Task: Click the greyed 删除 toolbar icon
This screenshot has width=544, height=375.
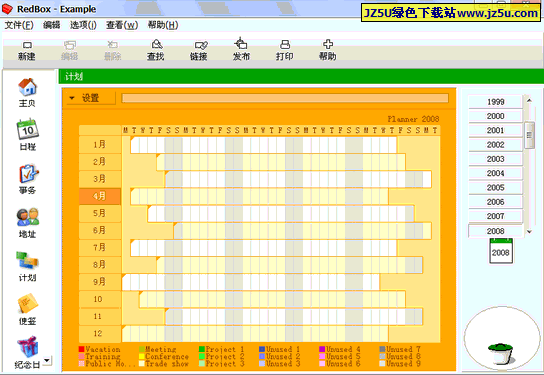Action: tap(112, 51)
